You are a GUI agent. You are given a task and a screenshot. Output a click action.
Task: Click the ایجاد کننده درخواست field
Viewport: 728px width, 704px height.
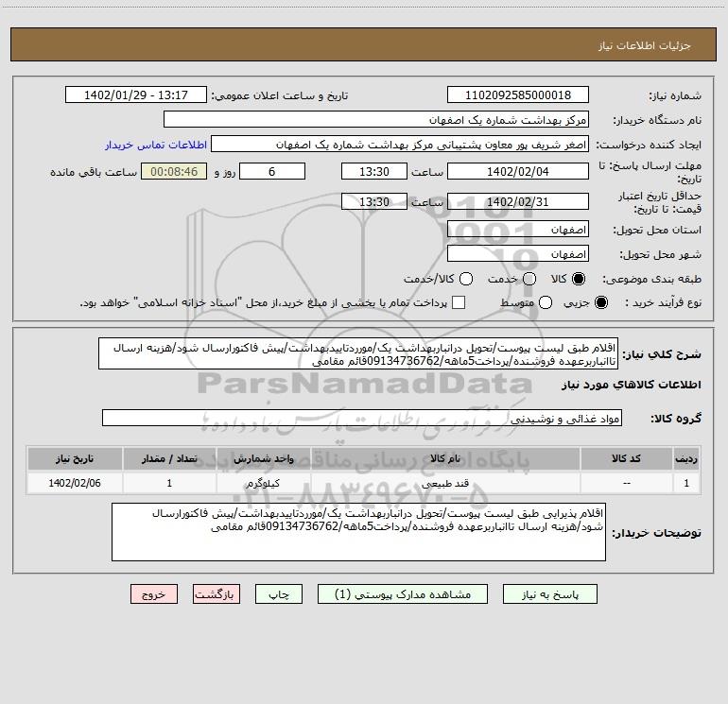(x=400, y=145)
